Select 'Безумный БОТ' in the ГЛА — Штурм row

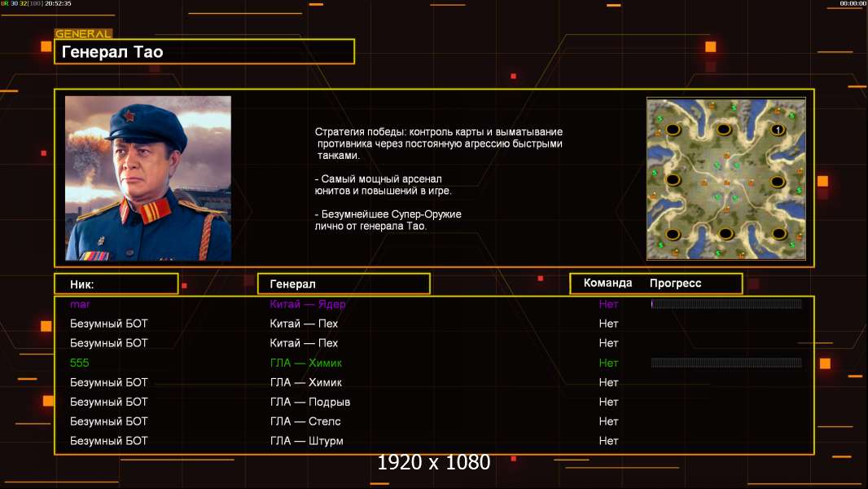pyautogui.click(x=108, y=441)
